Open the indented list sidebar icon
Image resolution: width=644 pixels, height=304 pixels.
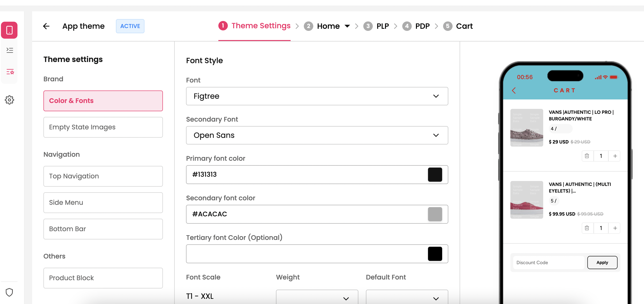tap(10, 50)
